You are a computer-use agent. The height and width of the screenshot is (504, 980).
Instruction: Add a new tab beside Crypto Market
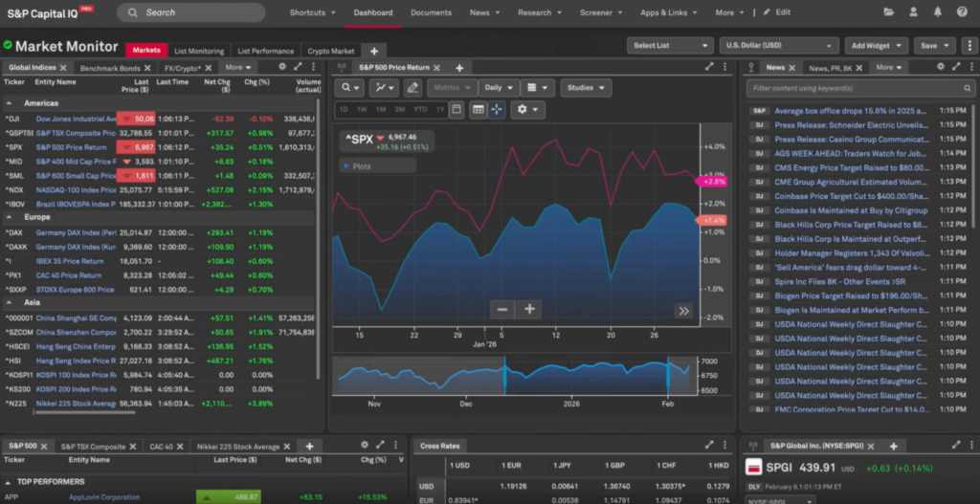tap(374, 52)
